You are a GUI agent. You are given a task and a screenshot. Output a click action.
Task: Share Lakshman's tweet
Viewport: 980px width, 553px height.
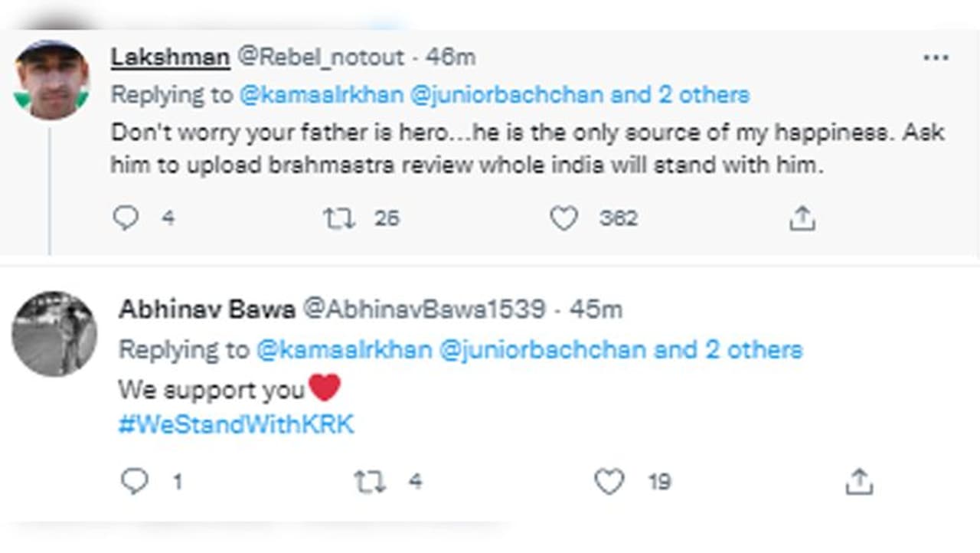tap(802, 220)
